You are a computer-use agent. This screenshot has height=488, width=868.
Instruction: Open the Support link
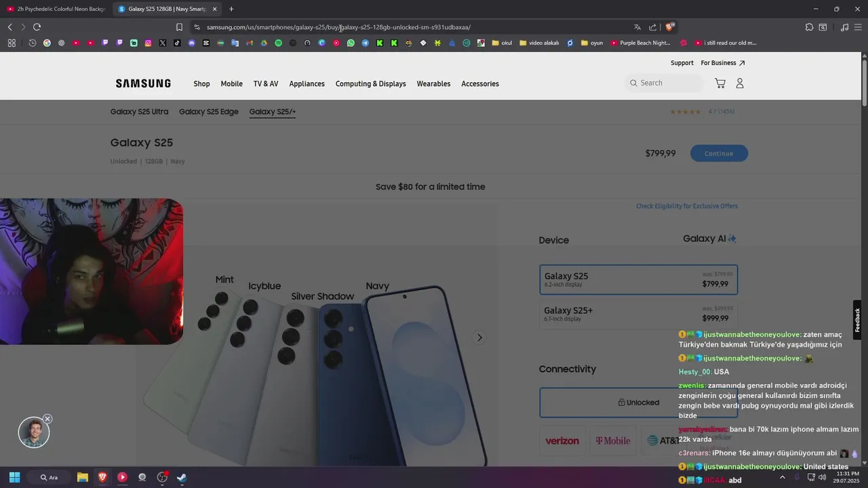682,63
